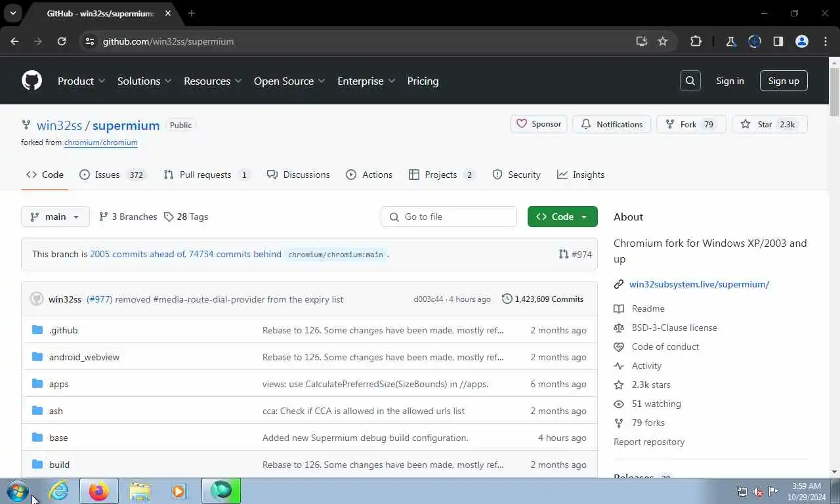Switch to the Actions tab
This screenshot has width=840, height=504.
pos(369,175)
